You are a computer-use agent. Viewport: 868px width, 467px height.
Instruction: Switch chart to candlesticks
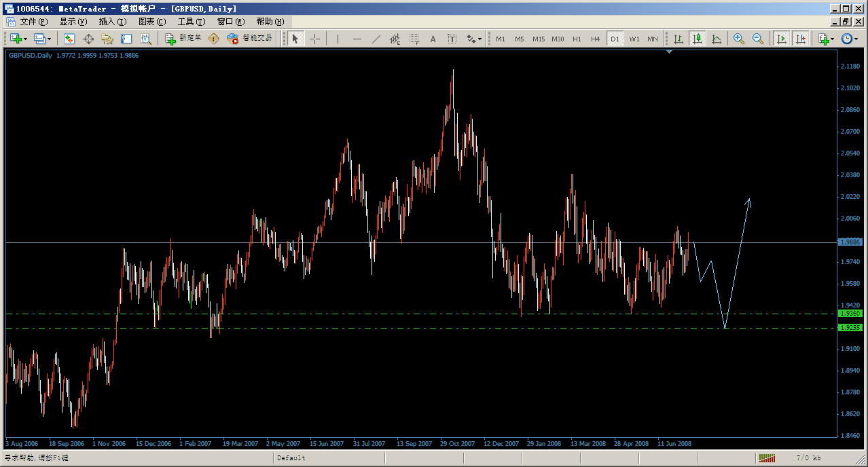pos(697,39)
